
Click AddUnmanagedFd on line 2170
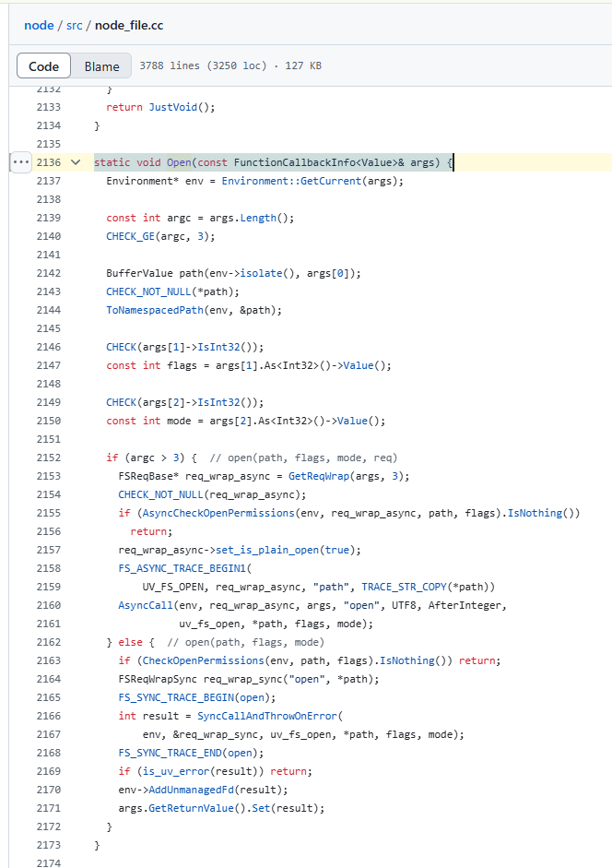tap(192, 790)
